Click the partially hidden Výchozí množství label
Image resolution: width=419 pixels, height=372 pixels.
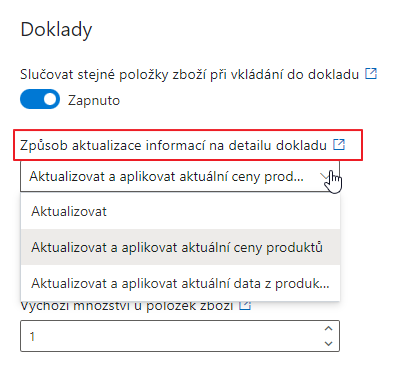[127, 305]
